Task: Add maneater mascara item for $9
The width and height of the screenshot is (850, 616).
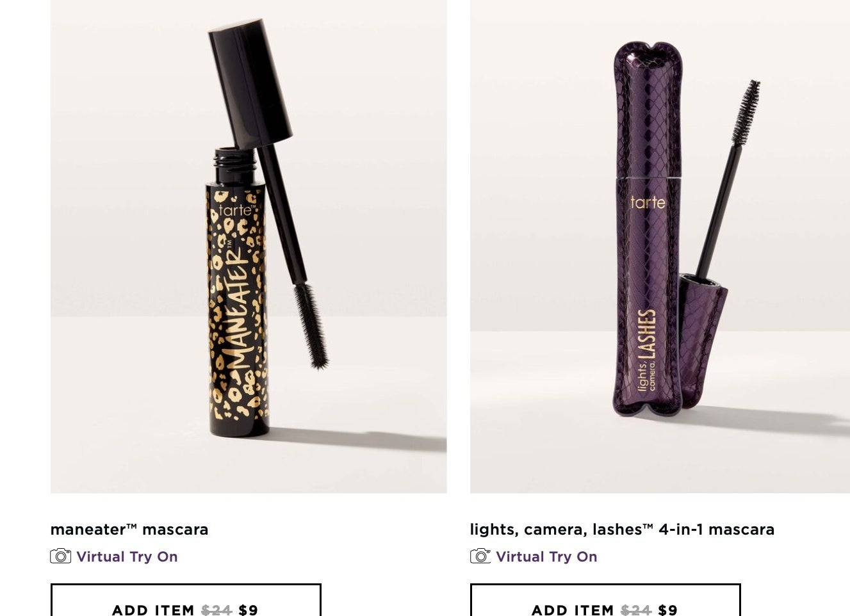Action: (186, 601)
